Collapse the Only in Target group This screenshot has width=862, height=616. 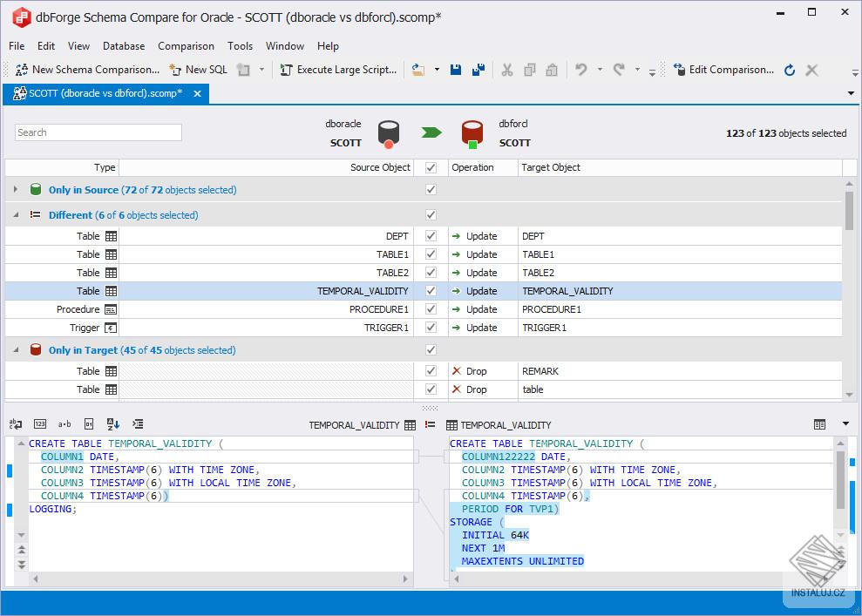click(16, 349)
